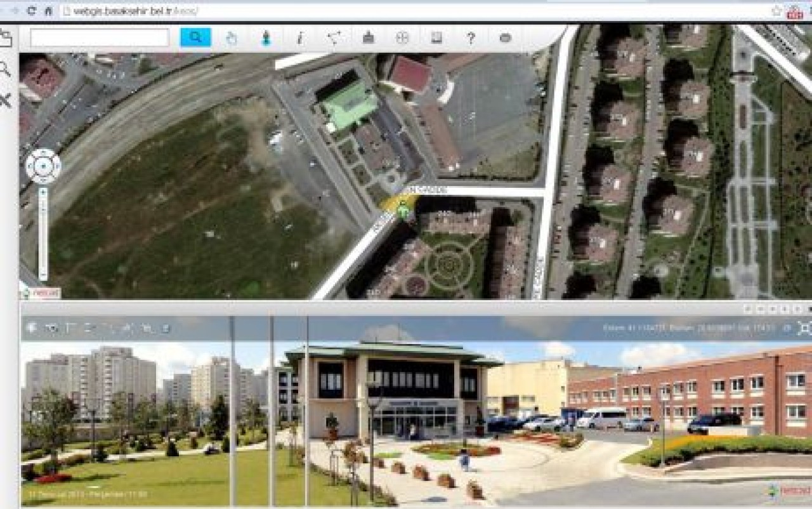Select the street view pegman tool
The height and width of the screenshot is (509, 812).
265,37
